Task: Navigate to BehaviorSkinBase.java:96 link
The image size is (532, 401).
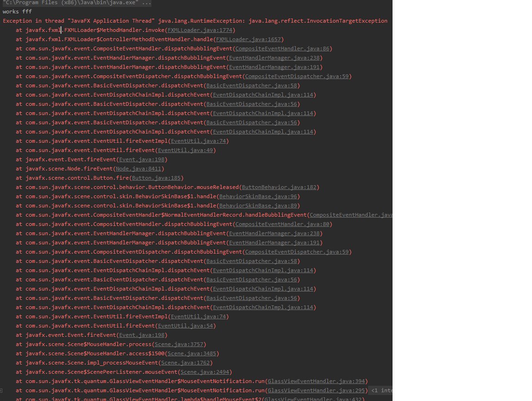Action: click(258, 196)
